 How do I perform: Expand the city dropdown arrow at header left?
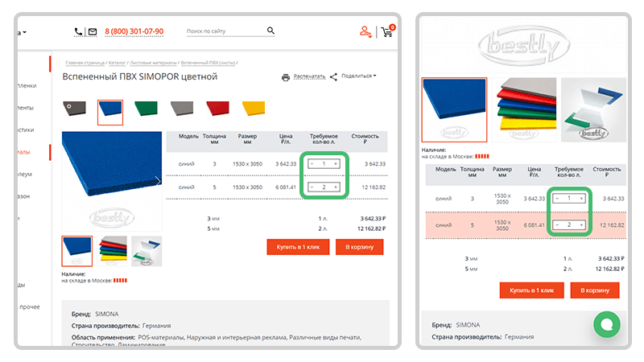point(25,32)
